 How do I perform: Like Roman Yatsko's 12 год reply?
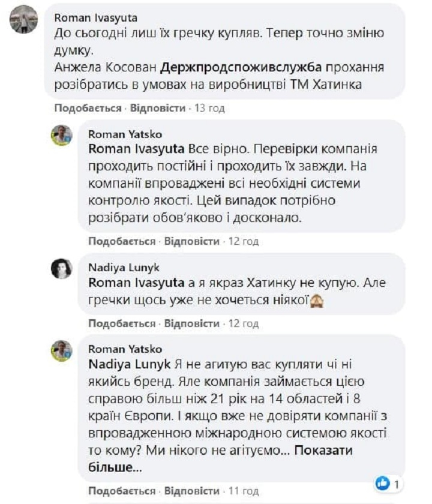tap(122, 241)
